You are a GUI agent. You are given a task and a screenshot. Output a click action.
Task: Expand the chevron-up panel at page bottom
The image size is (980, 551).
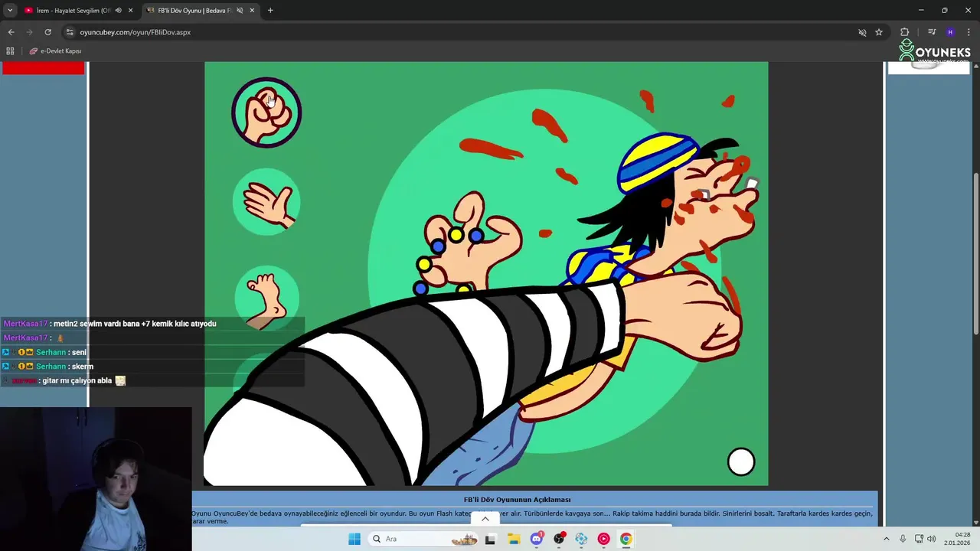tap(485, 519)
